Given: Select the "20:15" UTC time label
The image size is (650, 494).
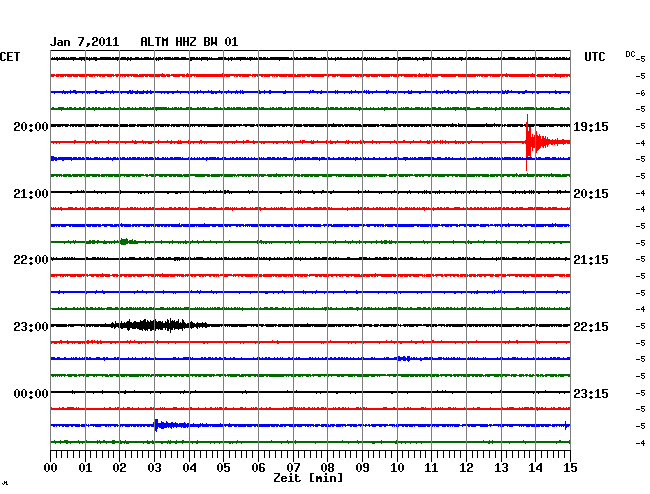Looking at the screenshot, I should coord(591,194).
